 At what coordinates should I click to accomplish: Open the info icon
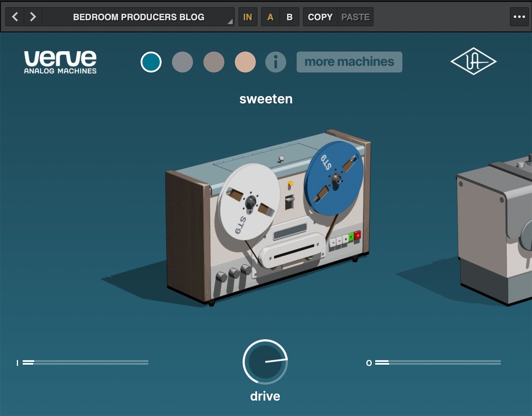pos(275,62)
